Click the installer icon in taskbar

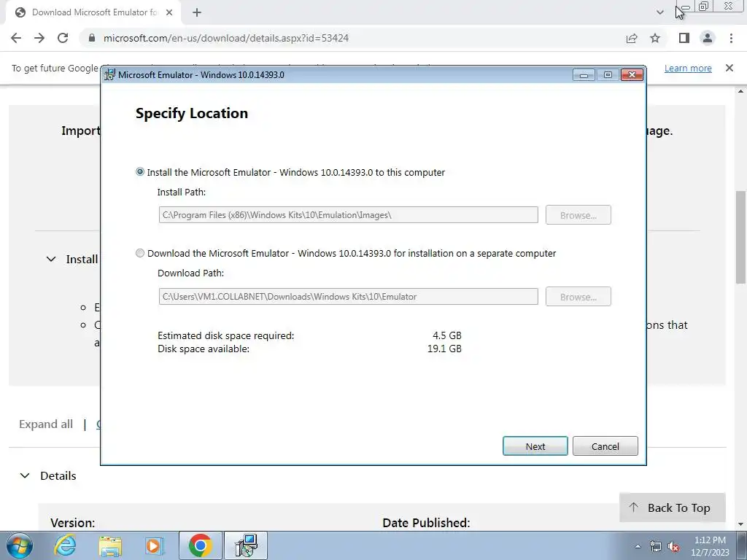point(246,545)
